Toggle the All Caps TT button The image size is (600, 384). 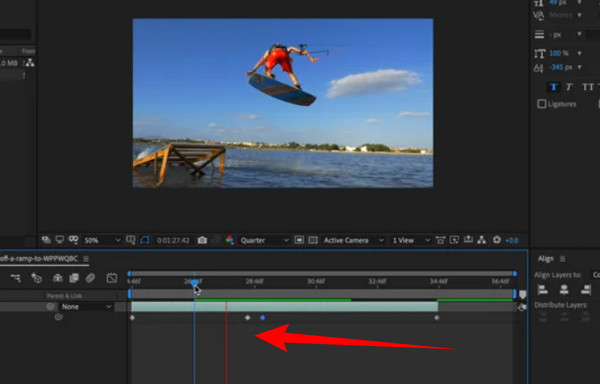[x=588, y=87]
